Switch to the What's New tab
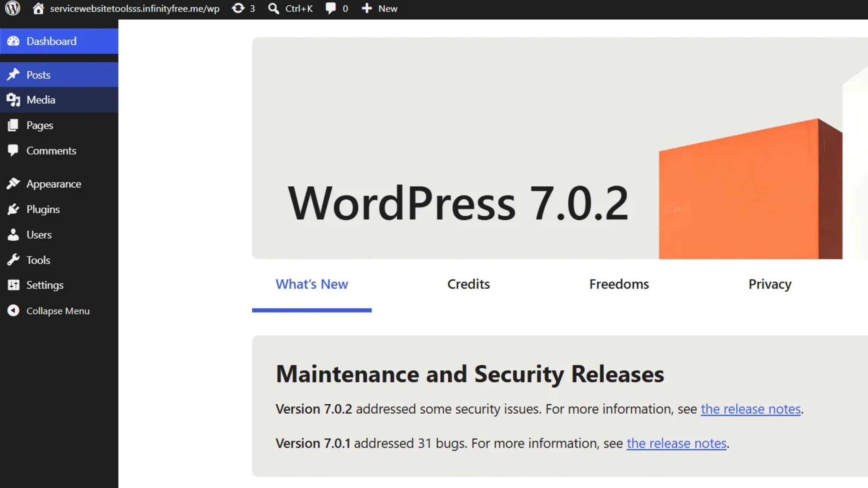868x488 pixels. click(312, 284)
